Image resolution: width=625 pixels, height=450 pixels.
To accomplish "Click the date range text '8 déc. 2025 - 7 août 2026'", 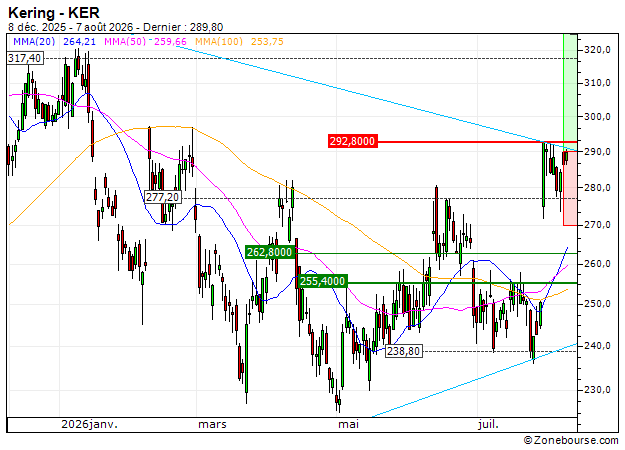I will click(71, 28).
